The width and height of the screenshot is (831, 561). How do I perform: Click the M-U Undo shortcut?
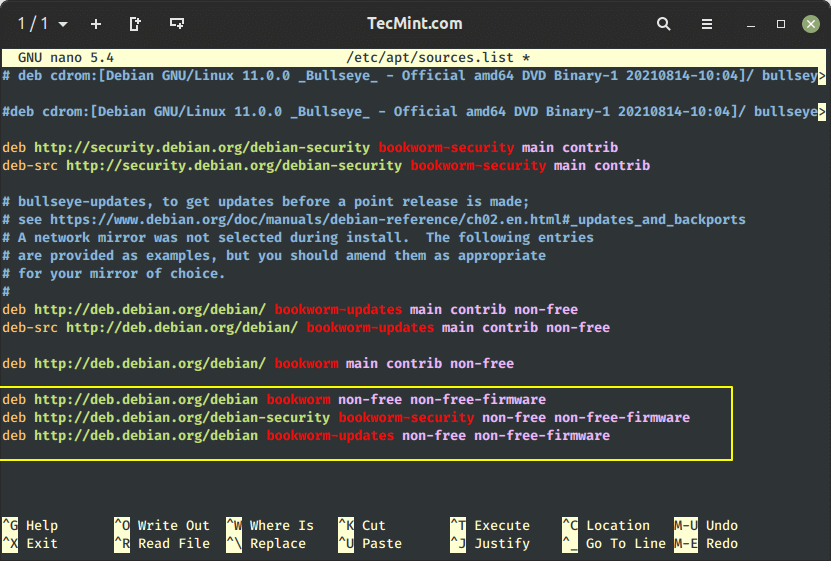point(706,526)
